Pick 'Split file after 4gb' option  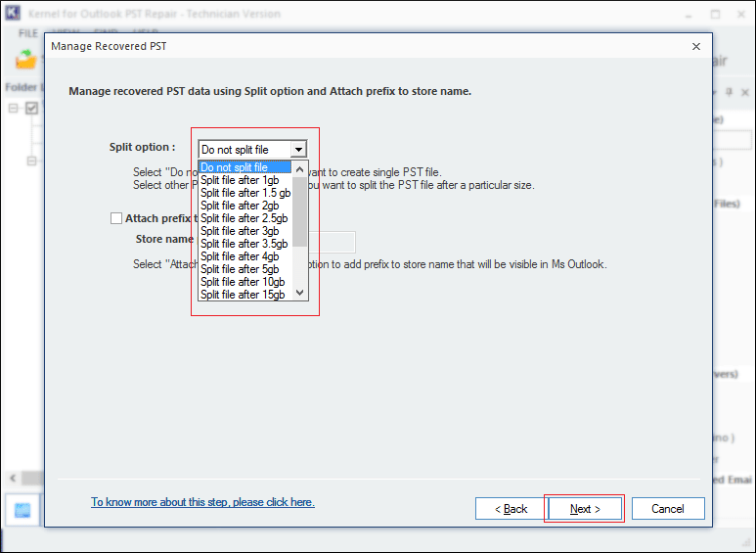[245, 256]
